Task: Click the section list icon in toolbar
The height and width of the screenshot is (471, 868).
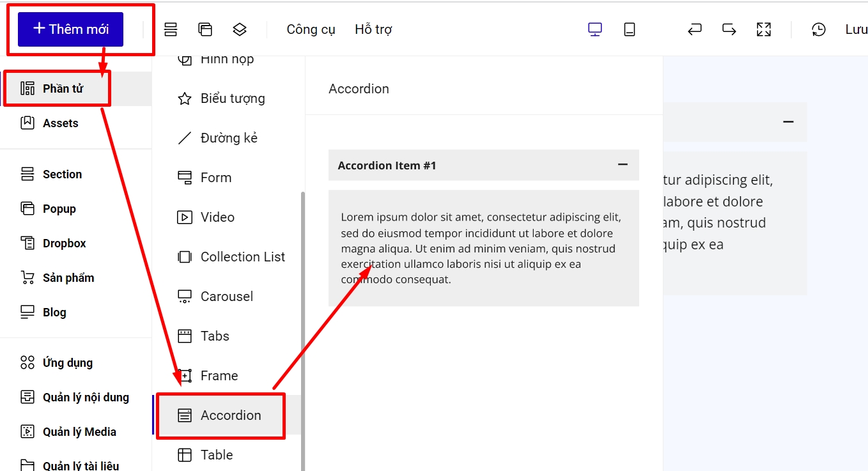Action: point(171,29)
